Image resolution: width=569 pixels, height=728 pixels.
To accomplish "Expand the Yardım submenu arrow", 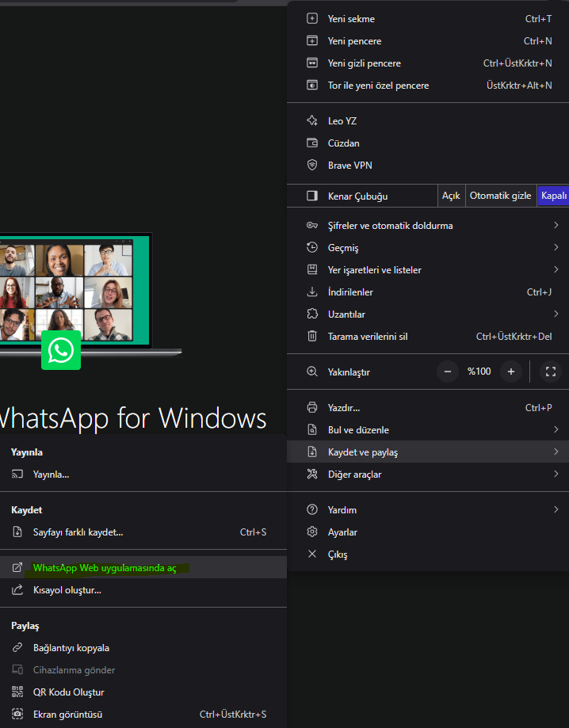I will coord(556,509).
